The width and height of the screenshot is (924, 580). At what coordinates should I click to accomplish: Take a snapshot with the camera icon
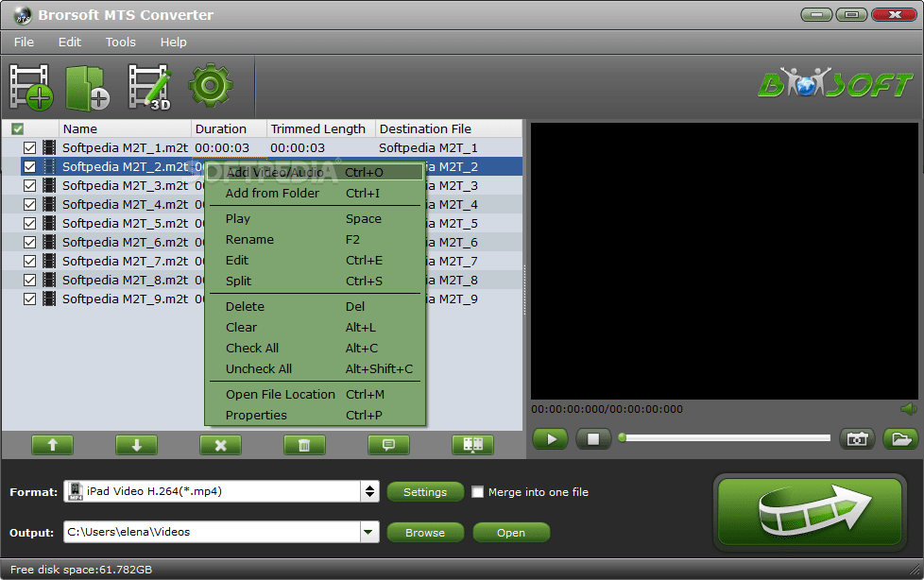click(857, 439)
